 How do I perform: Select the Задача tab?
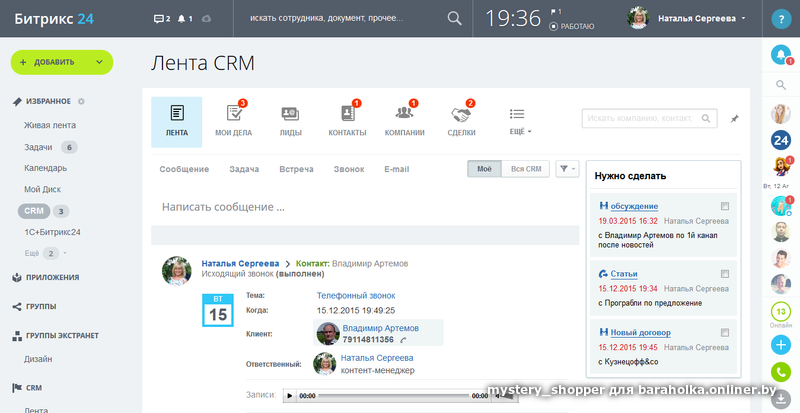(244, 169)
